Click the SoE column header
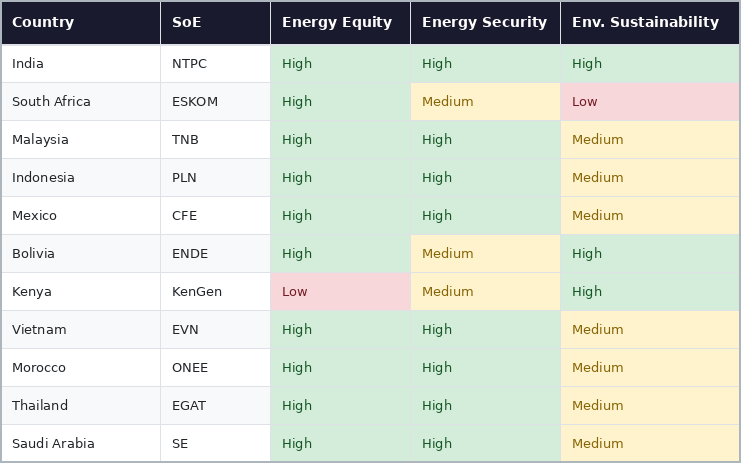741x463 pixels. click(x=215, y=23)
